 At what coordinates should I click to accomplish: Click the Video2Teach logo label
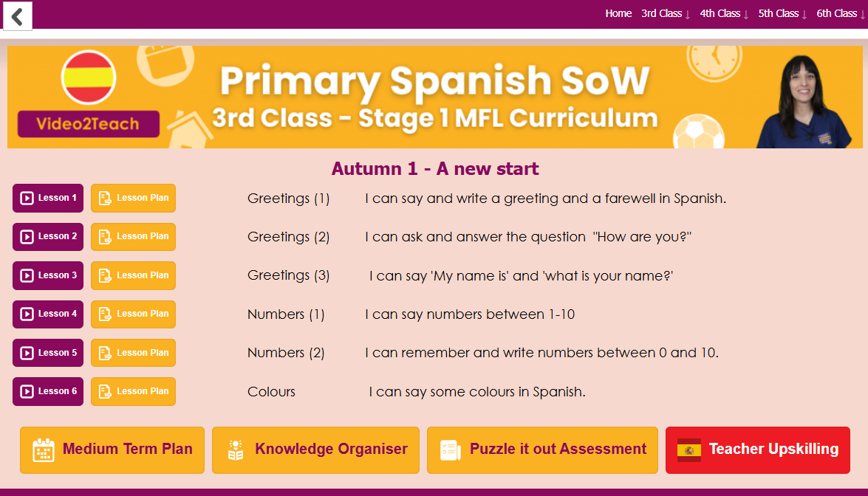point(89,124)
